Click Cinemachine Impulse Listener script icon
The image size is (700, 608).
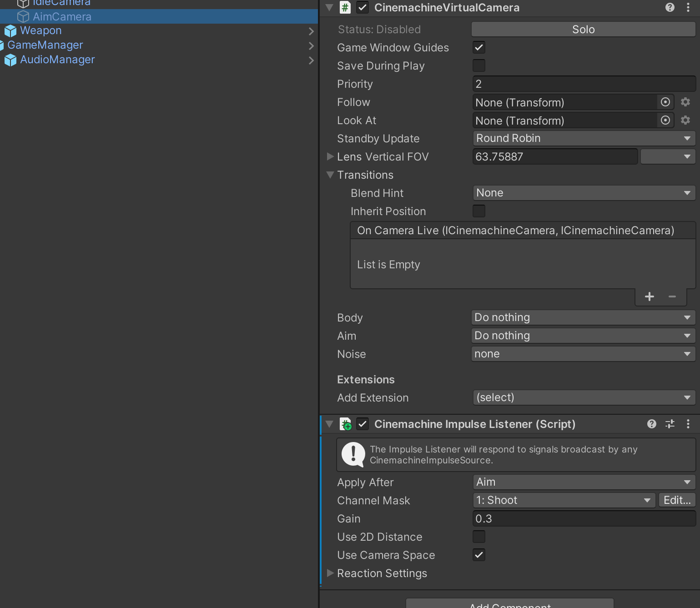(346, 424)
